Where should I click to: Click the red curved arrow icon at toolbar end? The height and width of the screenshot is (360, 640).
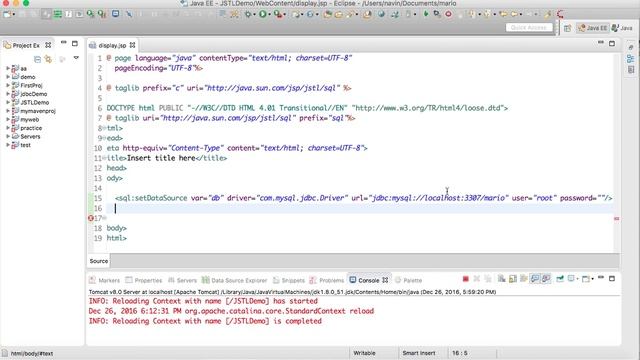coord(560,14)
